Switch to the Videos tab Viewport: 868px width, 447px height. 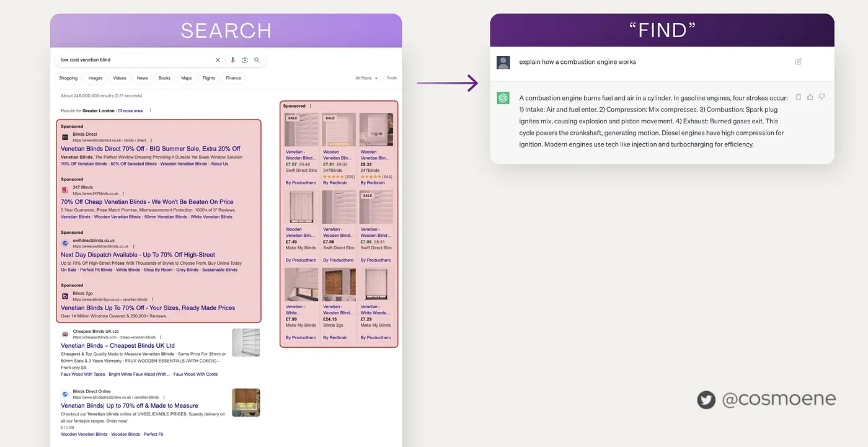[x=120, y=78]
